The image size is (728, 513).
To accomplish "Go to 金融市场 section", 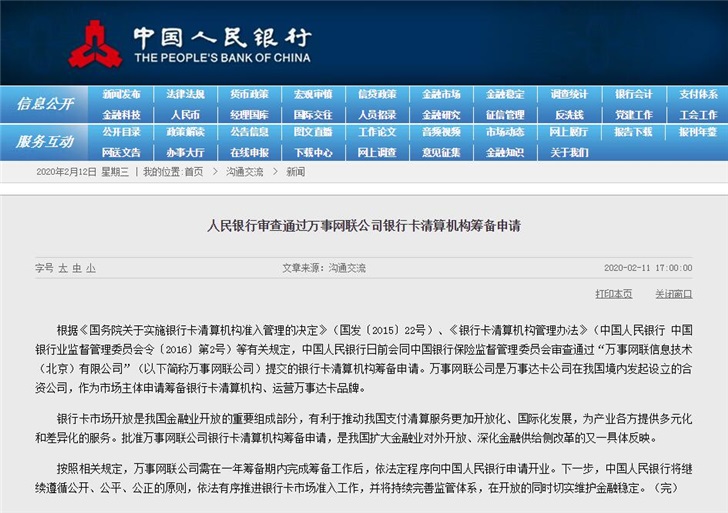I will pyautogui.click(x=441, y=94).
